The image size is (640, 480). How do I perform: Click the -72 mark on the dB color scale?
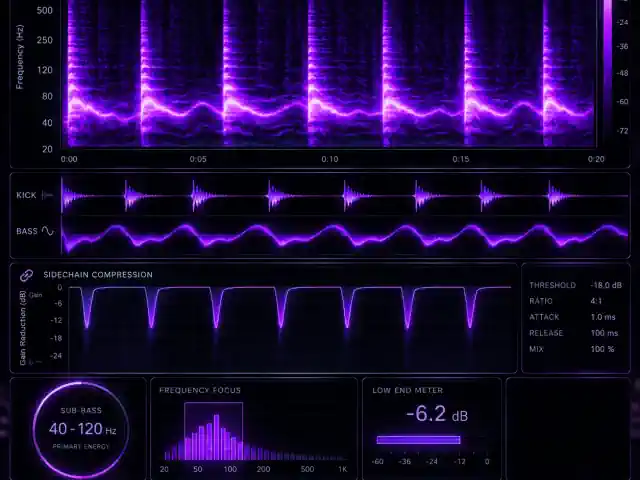click(622, 131)
